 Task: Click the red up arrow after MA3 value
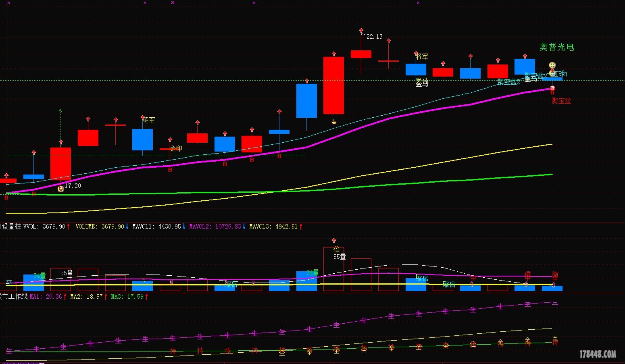pyautogui.click(x=146, y=297)
